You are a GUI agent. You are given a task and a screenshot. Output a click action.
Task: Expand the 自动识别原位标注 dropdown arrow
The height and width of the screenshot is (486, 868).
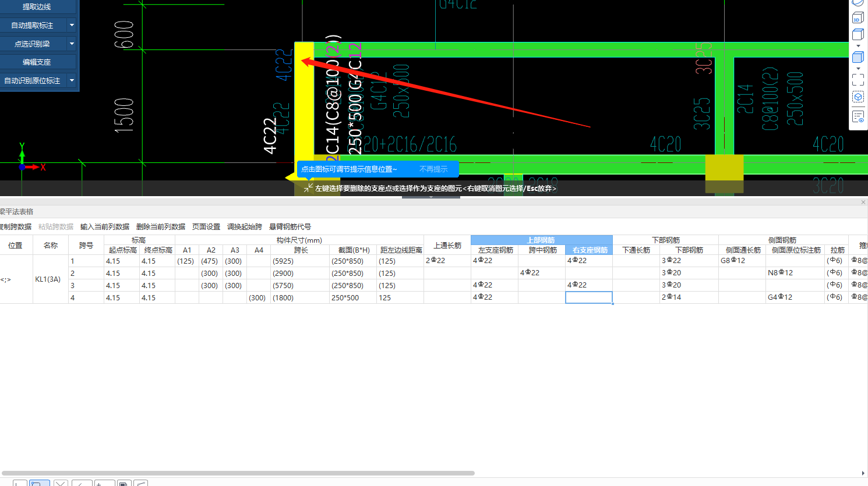pos(72,80)
